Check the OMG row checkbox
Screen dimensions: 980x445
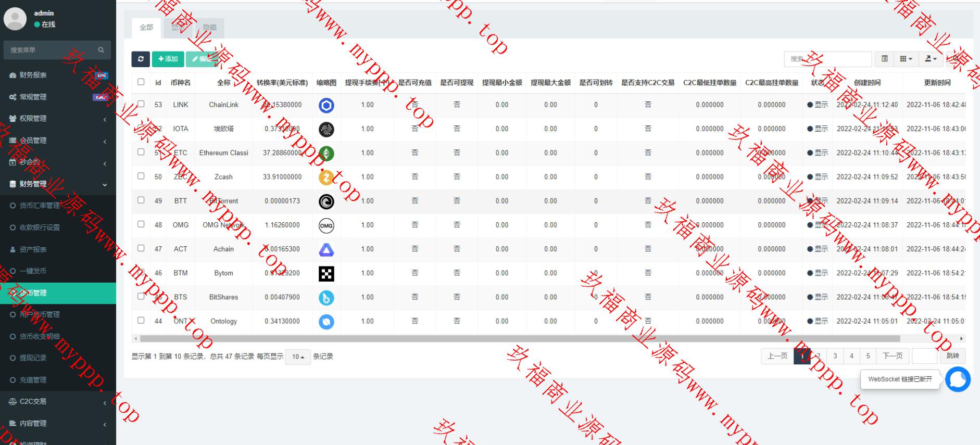(141, 224)
